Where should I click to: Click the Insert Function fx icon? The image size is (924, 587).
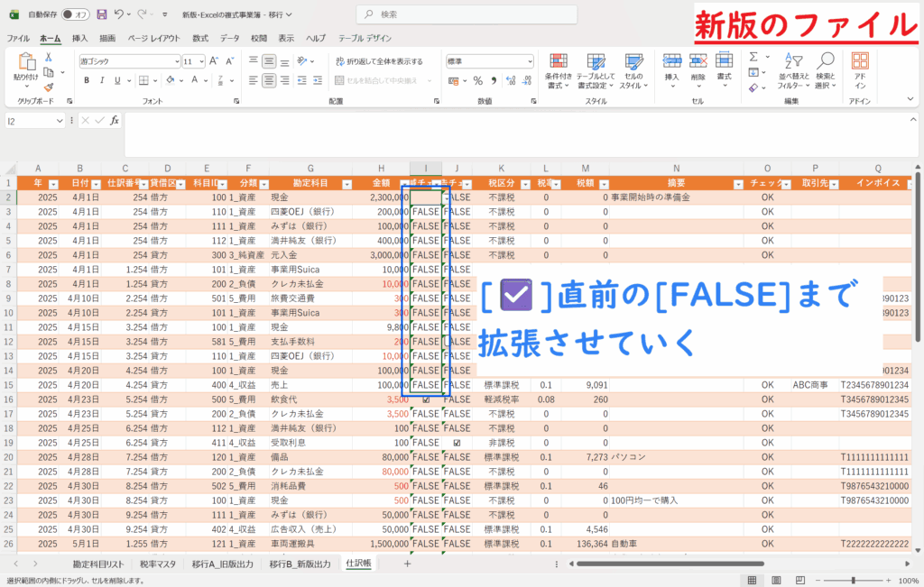(x=113, y=120)
